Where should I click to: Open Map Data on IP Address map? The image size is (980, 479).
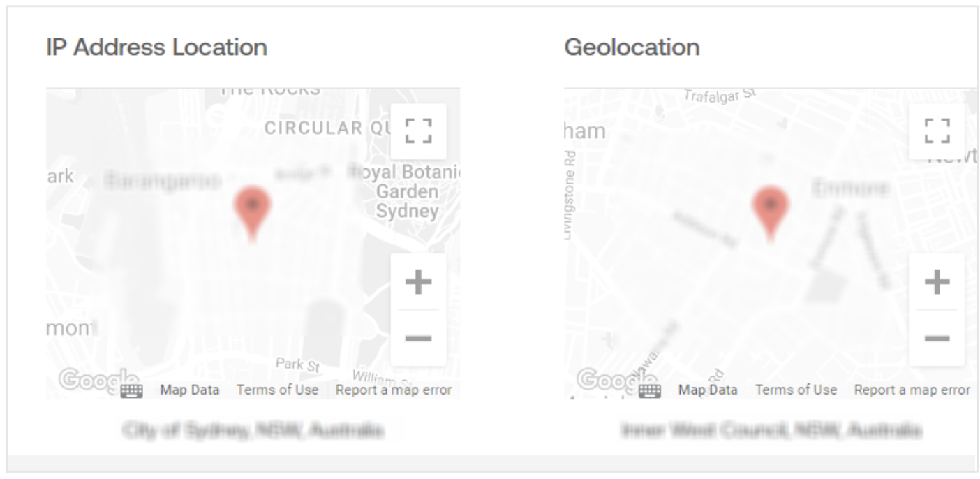click(190, 390)
